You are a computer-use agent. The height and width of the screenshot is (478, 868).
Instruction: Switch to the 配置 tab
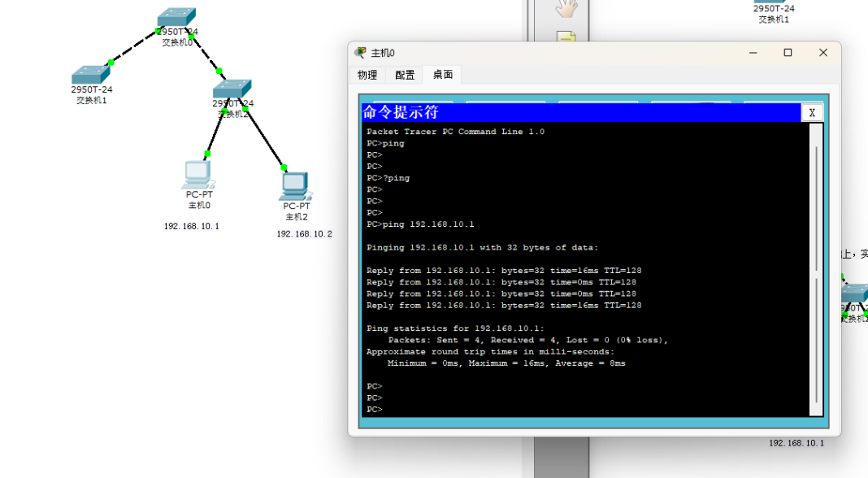tap(405, 75)
